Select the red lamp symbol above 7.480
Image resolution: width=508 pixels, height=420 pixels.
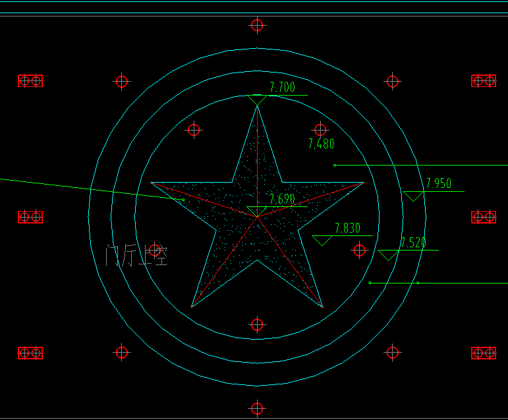[320, 130]
